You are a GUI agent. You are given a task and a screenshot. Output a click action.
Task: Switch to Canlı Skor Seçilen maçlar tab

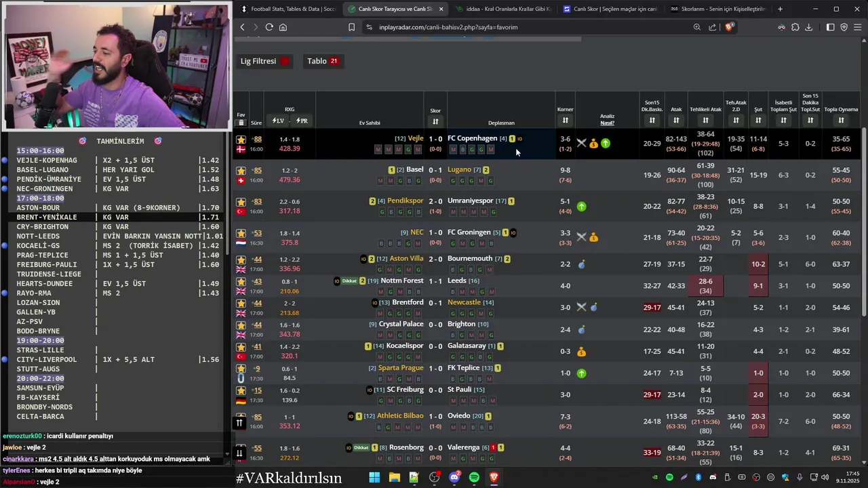coord(610,9)
